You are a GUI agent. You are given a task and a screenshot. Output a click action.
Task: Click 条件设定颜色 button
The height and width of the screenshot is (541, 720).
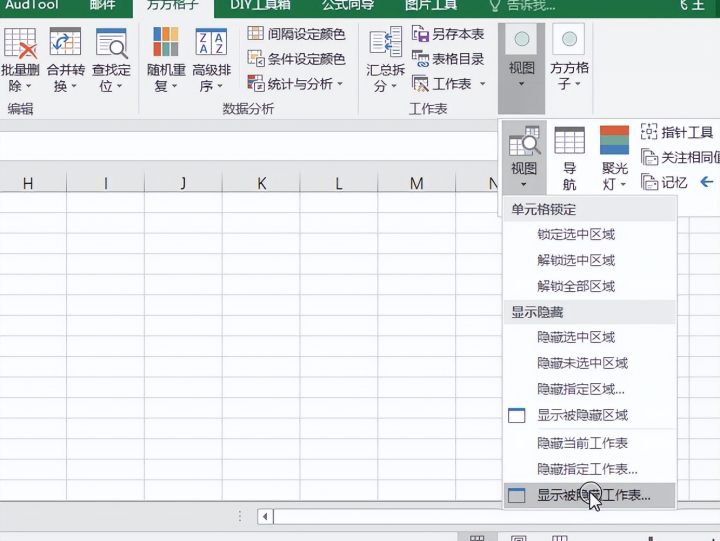tap(296, 59)
